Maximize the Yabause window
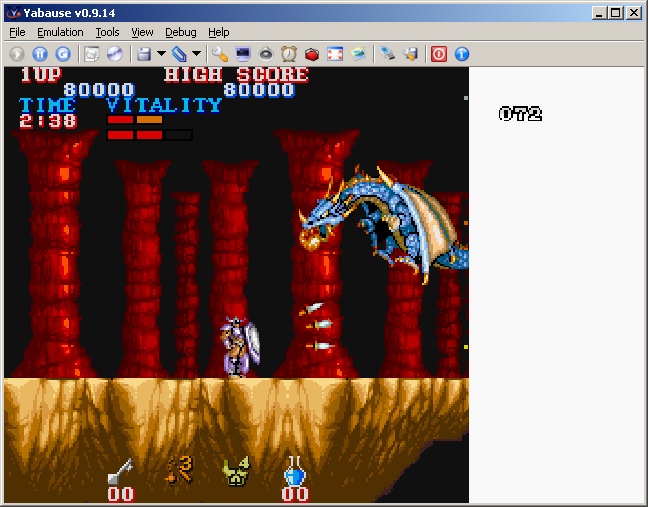This screenshot has width=648, height=507. tap(616, 13)
